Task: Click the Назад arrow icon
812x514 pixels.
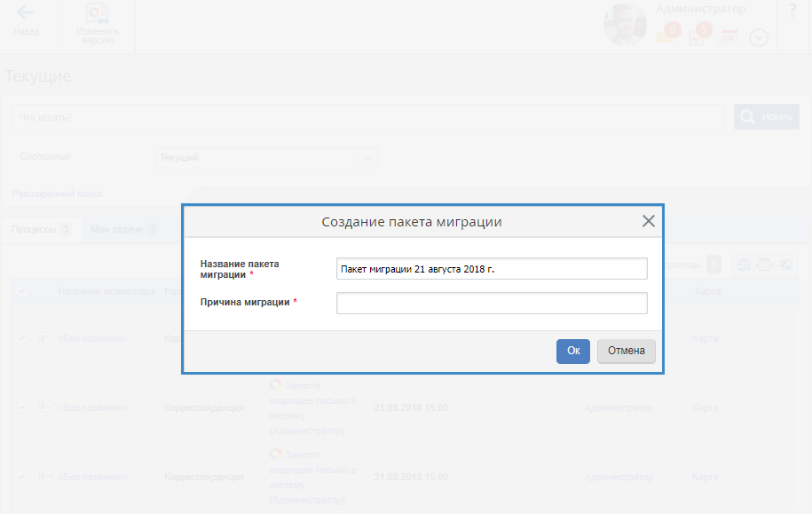Action: (26, 12)
